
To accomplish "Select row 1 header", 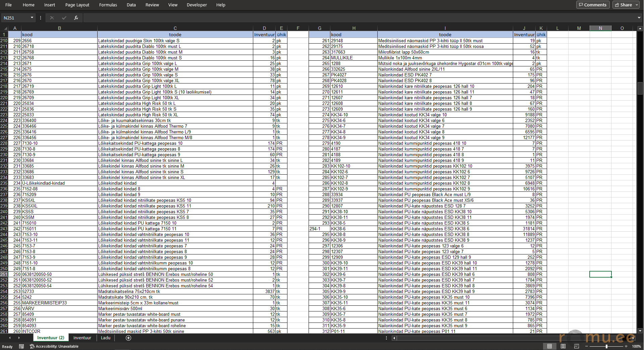I will [4, 35].
